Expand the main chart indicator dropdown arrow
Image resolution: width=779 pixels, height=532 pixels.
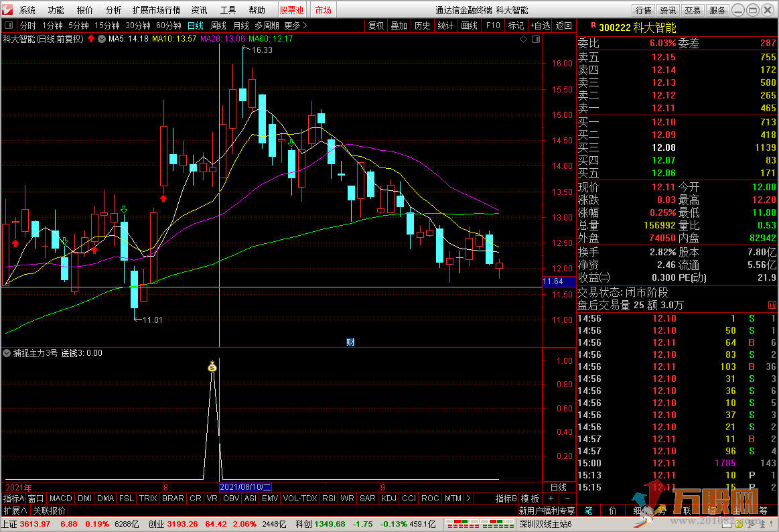[102, 39]
